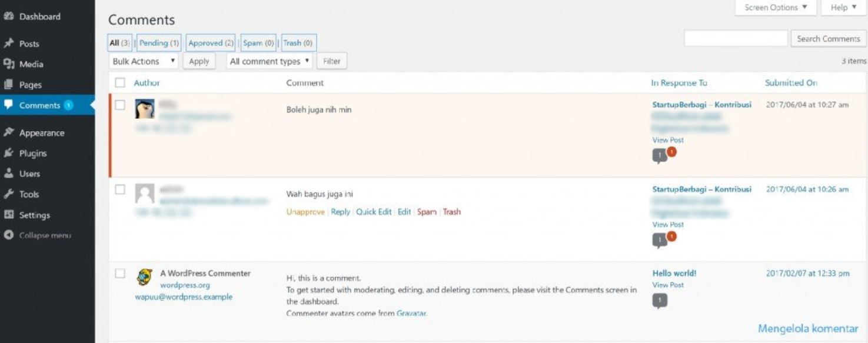Click the Apply button

[x=199, y=61]
